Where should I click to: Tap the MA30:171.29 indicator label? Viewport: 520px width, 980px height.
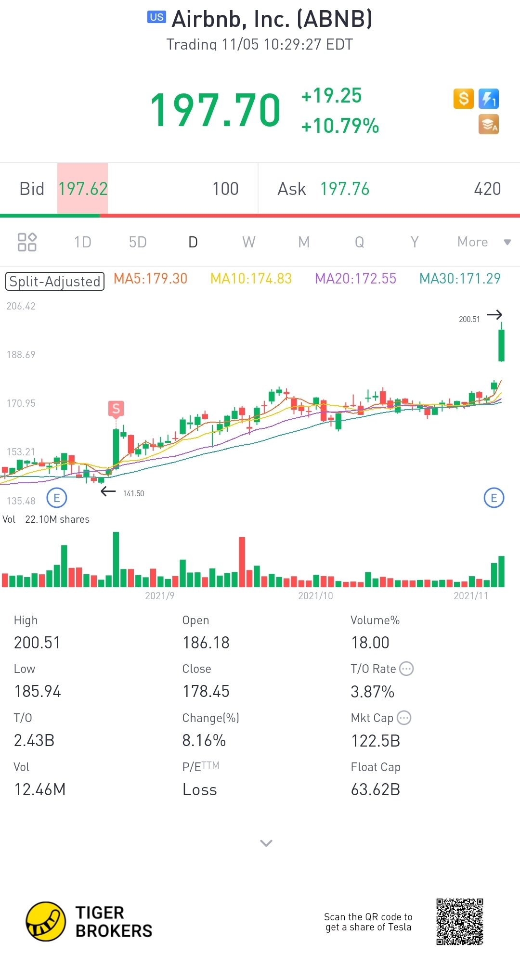pyautogui.click(x=460, y=279)
